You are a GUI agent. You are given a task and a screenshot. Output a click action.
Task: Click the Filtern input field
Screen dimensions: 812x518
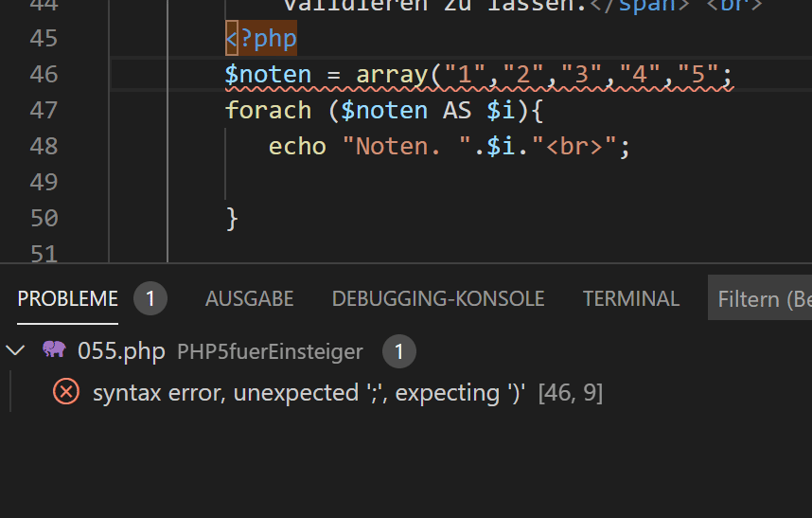(x=760, y=298)
